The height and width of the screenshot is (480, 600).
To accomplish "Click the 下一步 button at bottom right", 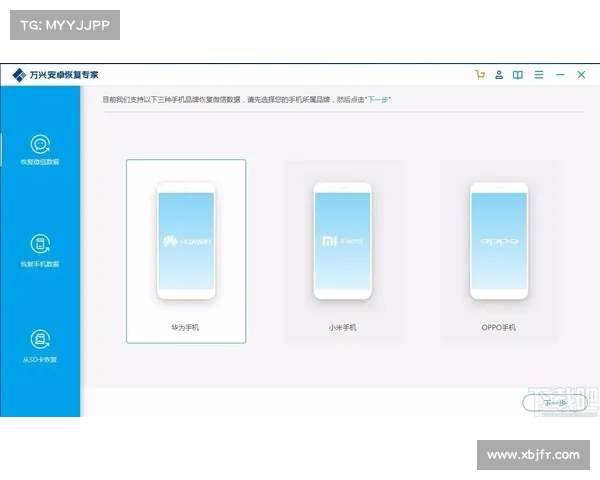I will click(x=555, y=403).
